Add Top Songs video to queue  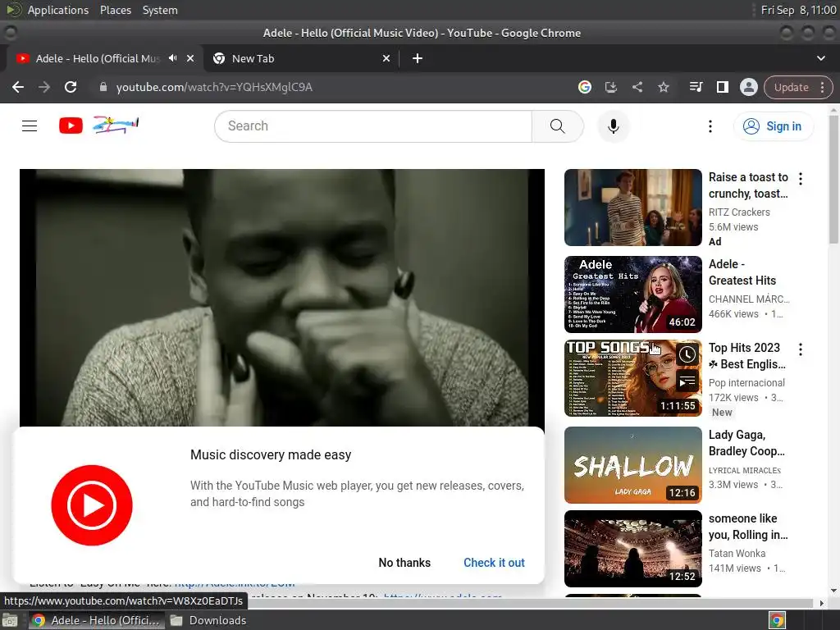click(687, 381)
